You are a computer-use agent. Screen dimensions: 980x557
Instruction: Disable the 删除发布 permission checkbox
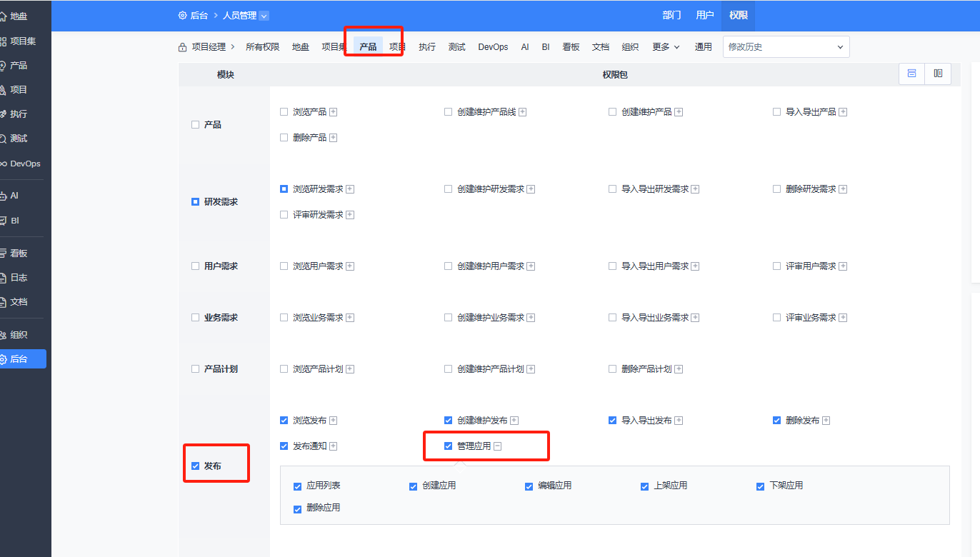click(776, 421)
